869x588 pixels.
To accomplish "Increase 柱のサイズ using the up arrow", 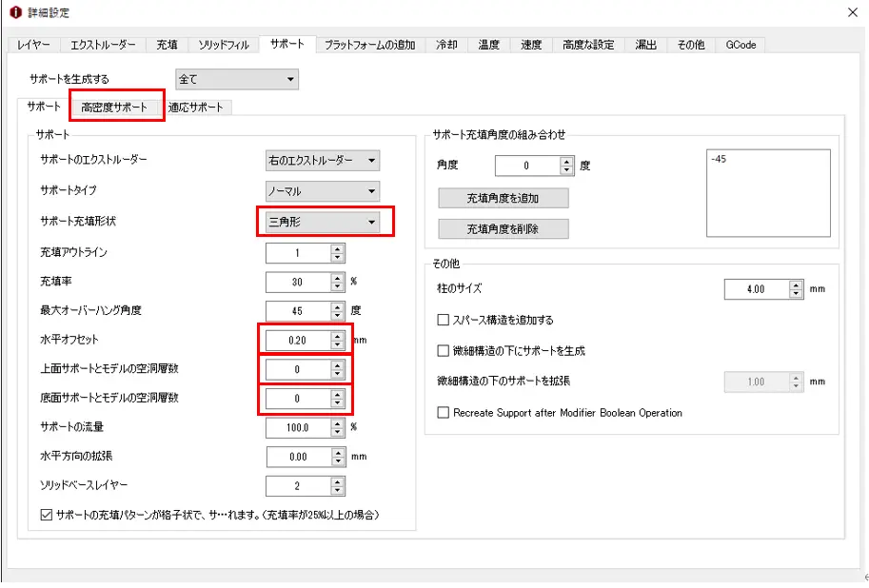I will pos(797,284).
